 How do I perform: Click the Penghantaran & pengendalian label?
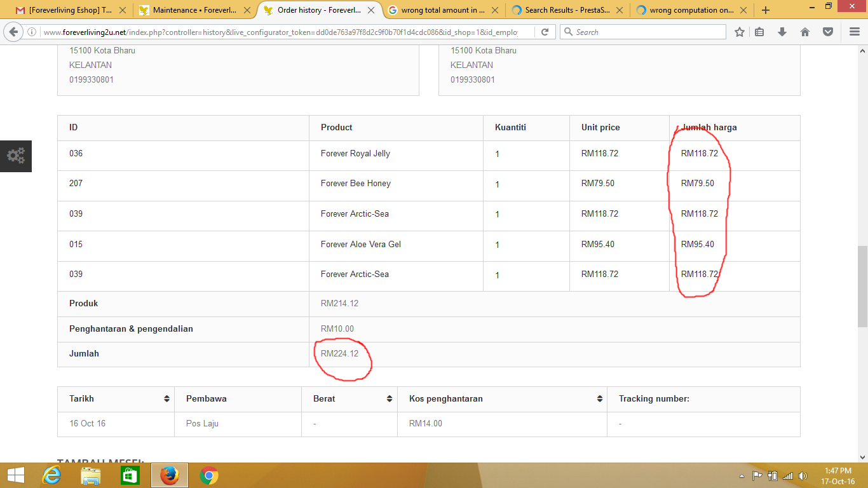click(x=131, y=329)
